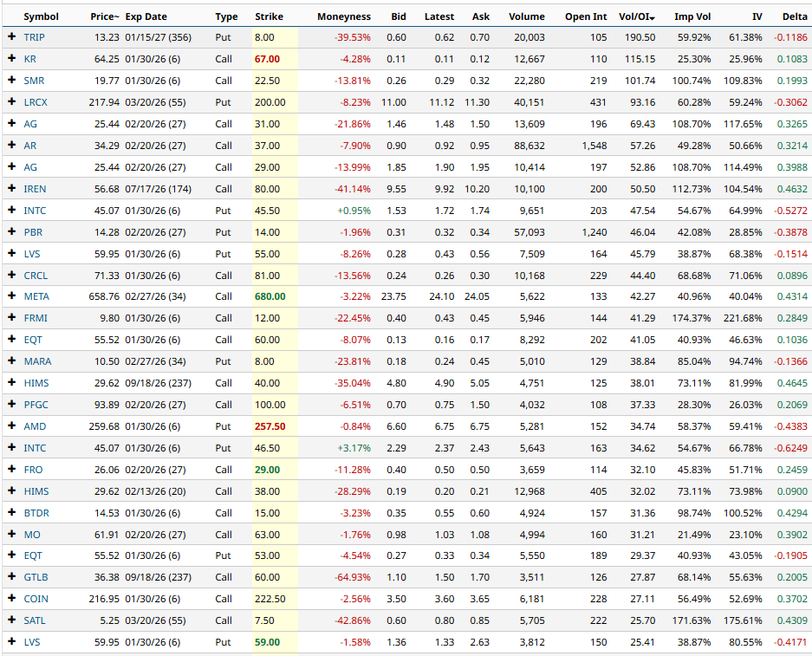The image size is (812, 656).
Task: Sort by Moneyness column header
Action: click(344, 16)
